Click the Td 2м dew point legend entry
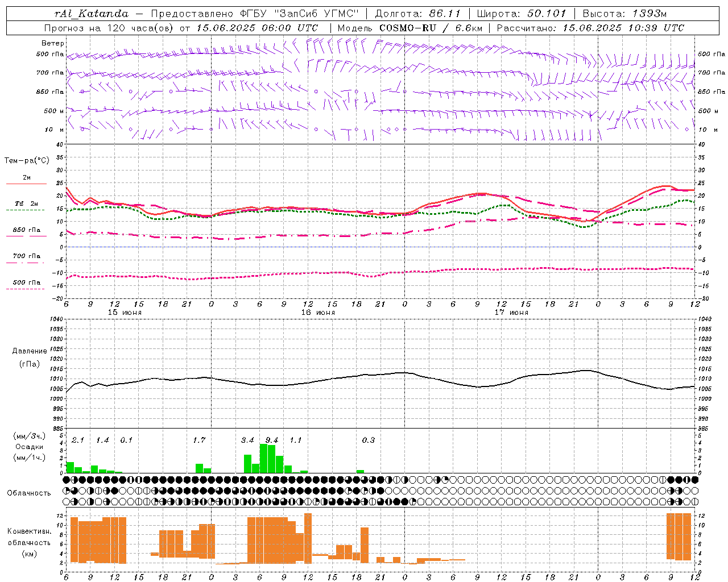The width and height of the screenshot is (728, 582). 27,203
